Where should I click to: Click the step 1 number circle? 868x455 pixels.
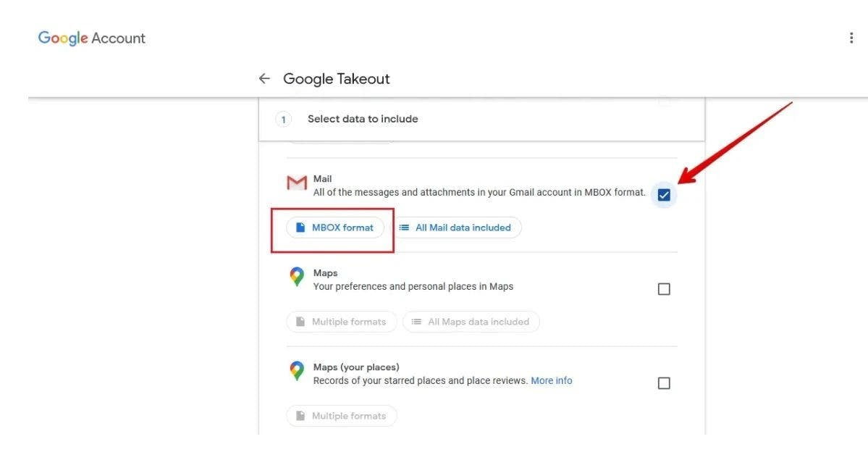284,119
